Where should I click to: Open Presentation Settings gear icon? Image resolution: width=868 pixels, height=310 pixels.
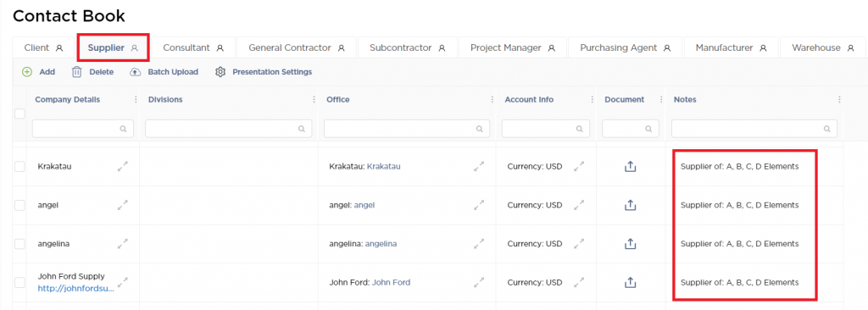[x=220, y=72]
